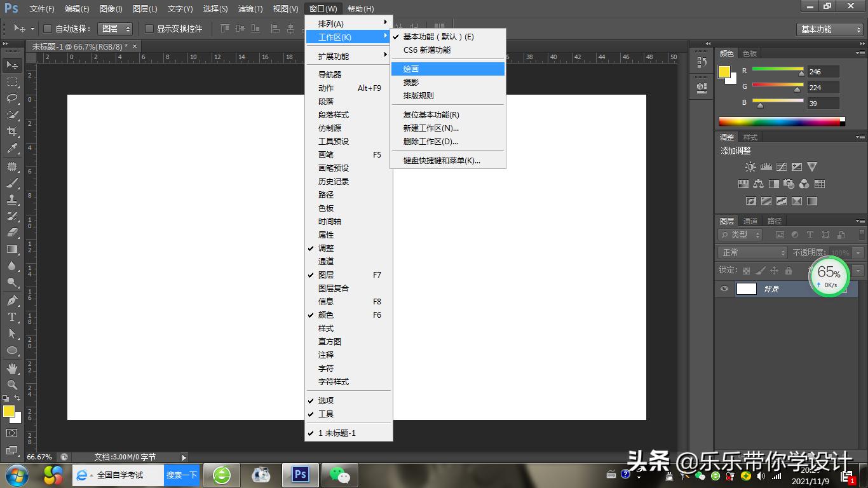The width and height of the screenshot is (868, 488).
Task: Select the Crop tool
Action: [x=12, y=132]
